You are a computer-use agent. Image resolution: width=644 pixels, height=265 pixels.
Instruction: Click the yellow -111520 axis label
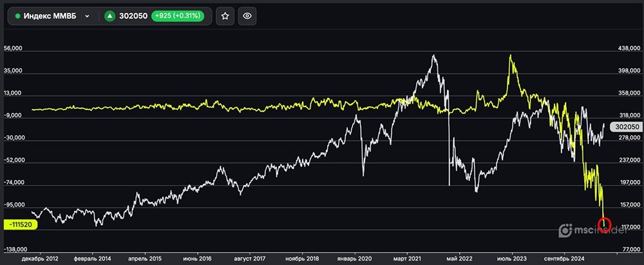click(x=20, y=224)
